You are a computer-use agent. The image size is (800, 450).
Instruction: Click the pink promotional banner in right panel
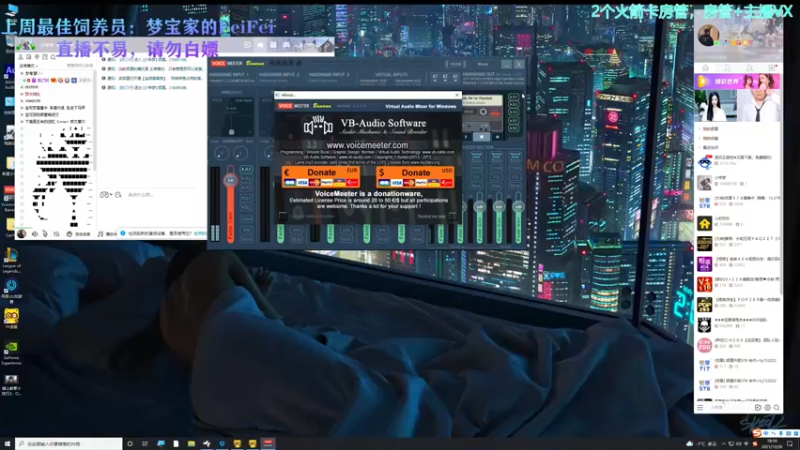737,82
